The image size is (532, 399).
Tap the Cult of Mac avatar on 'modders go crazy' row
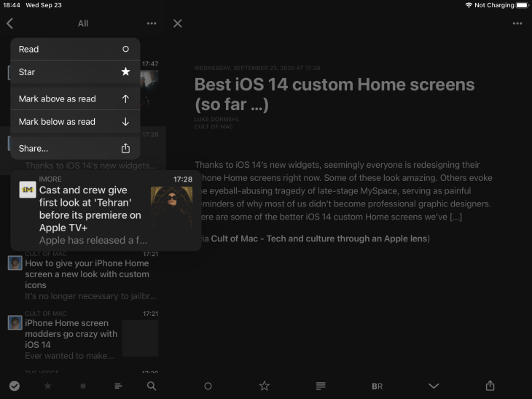15,323
